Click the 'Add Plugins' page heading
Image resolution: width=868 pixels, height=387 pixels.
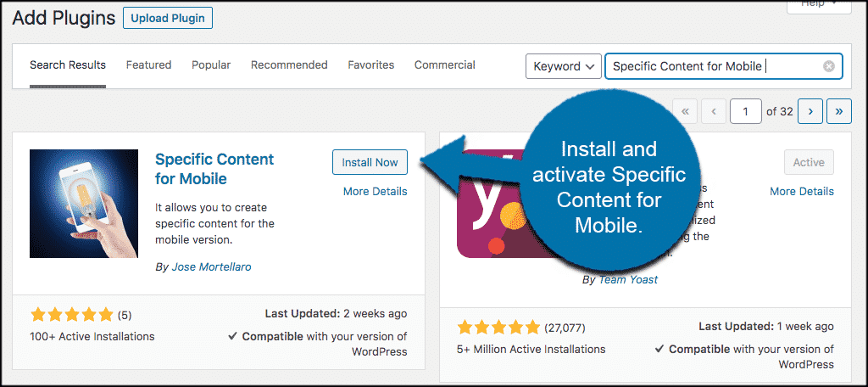point(64,18)
